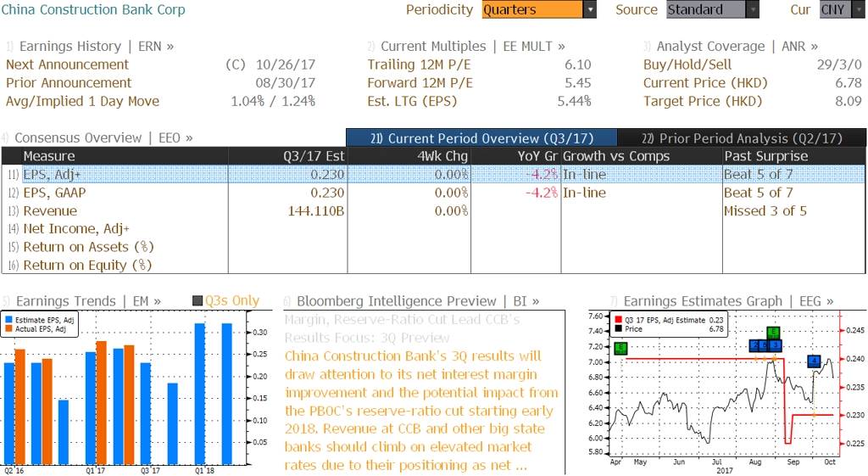This screenshot has width=868, height=476.
Task: Click blue marker 2 on estimates graph
Action: pyautogui.click(x=755, y=345)
